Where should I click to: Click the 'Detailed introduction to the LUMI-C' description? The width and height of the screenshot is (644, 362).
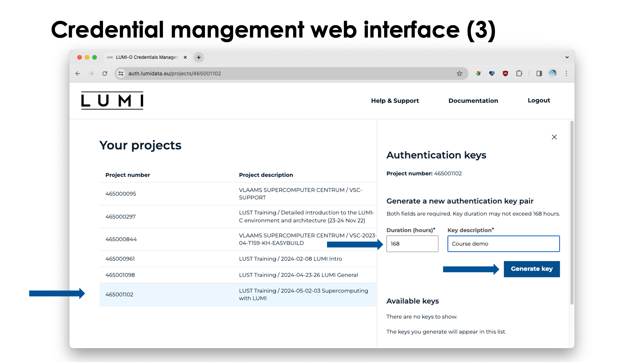[x=307, y=217]
